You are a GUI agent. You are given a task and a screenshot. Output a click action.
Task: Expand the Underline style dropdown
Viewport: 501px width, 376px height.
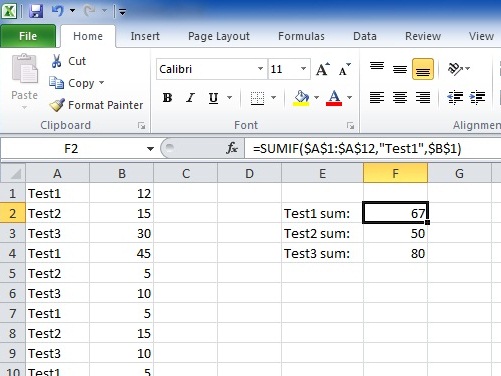click(x=229, y=98)
